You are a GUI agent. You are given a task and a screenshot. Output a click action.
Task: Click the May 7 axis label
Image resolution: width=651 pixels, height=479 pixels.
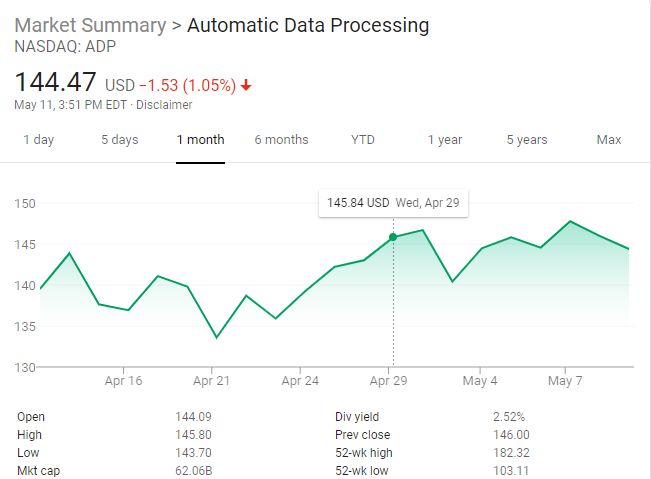[x=565, y=381]
